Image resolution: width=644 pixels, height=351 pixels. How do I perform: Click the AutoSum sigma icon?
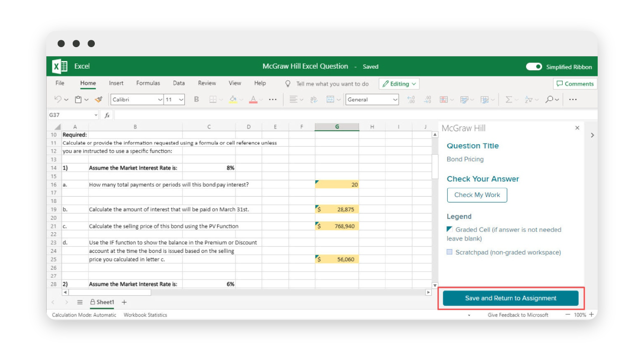[509, 100]
